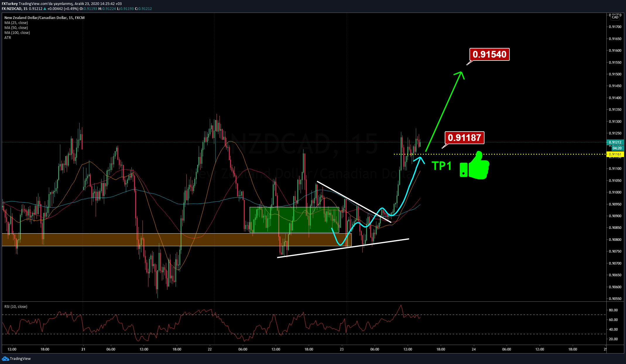Click the RSI 60.00 scale label

613,320
